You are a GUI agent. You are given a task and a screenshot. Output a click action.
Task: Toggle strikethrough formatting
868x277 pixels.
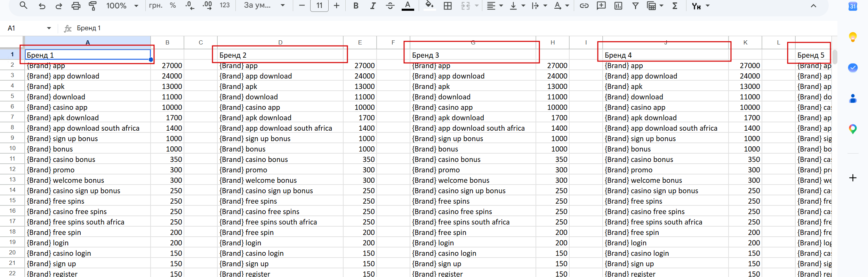[390, 6]
